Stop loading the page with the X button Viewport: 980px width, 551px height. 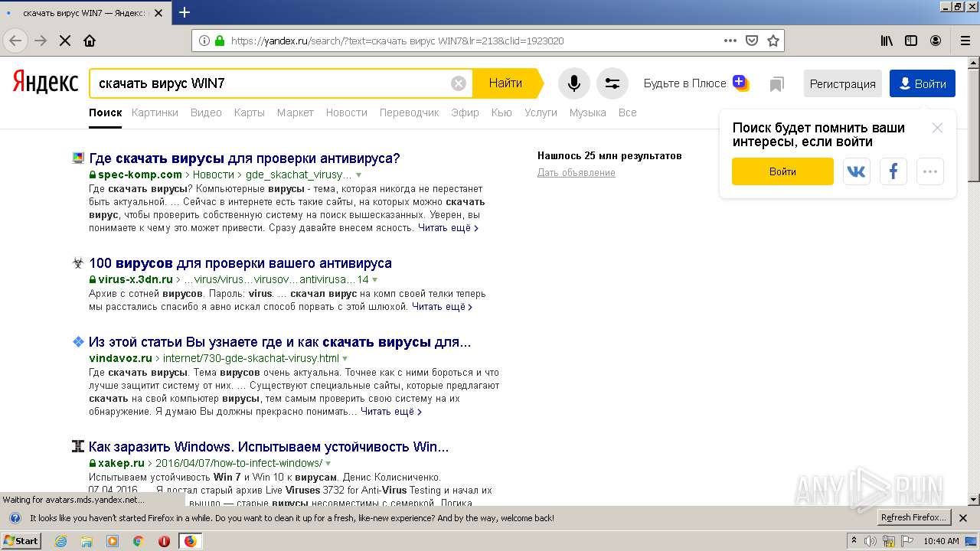pos(65,41)
